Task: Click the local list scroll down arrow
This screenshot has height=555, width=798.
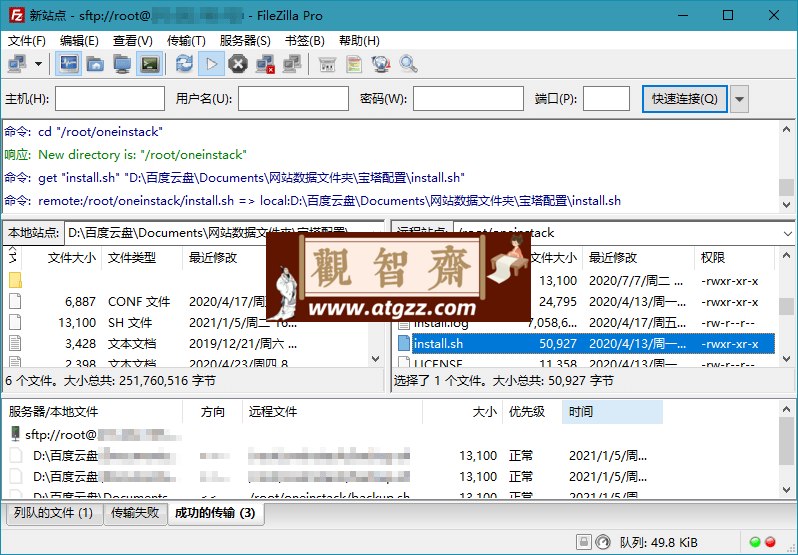Action: click(376, 359)
